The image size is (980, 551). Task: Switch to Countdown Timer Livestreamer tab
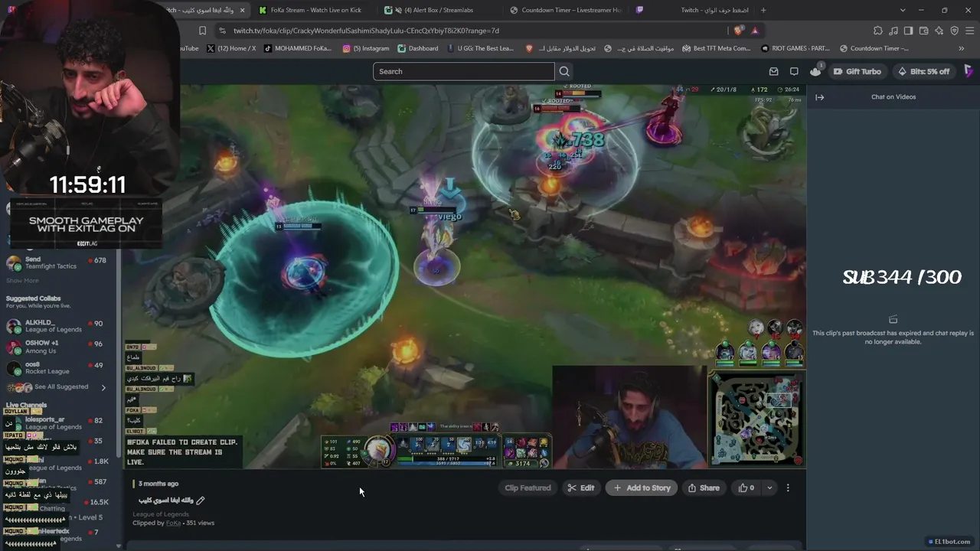point(565,10)
